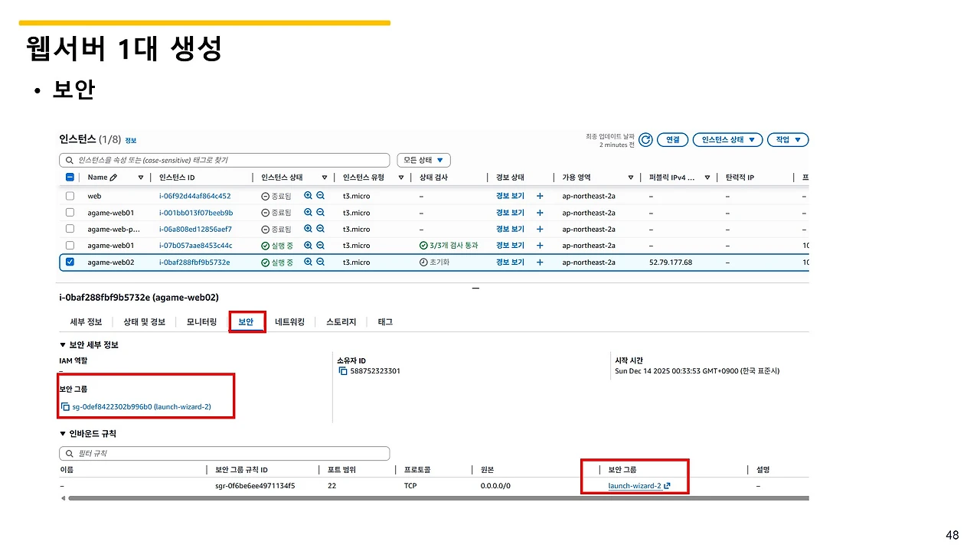The height and width of the screenshot is (551, 980).
Task: Open the 인스턴스 상태 dropdown
Action: pyautogui.click(x=727, y=140)
